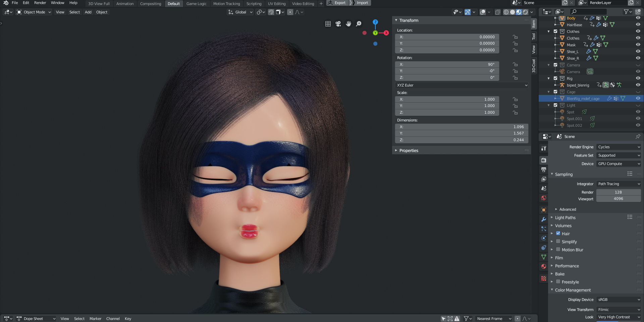This screenshot has width=644, height=322.
Task: Open Integrator Path Tracing dropdown
Action: 619,184
